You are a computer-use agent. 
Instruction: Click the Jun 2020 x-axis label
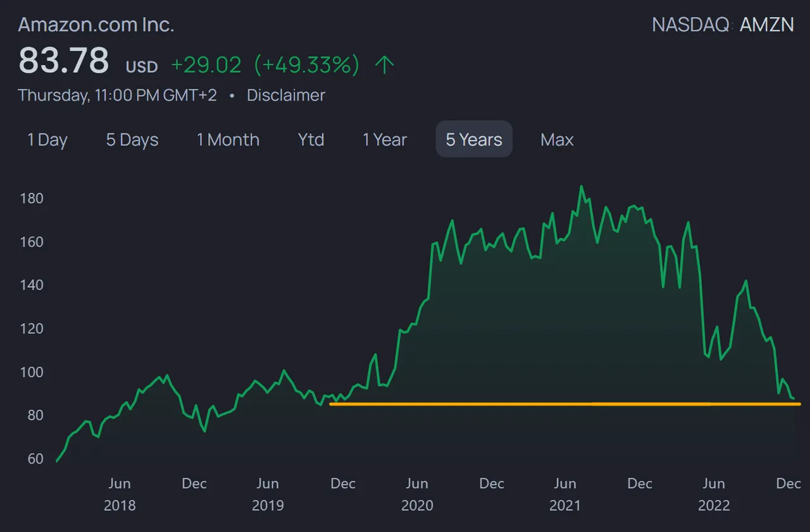tap(417, 494)
